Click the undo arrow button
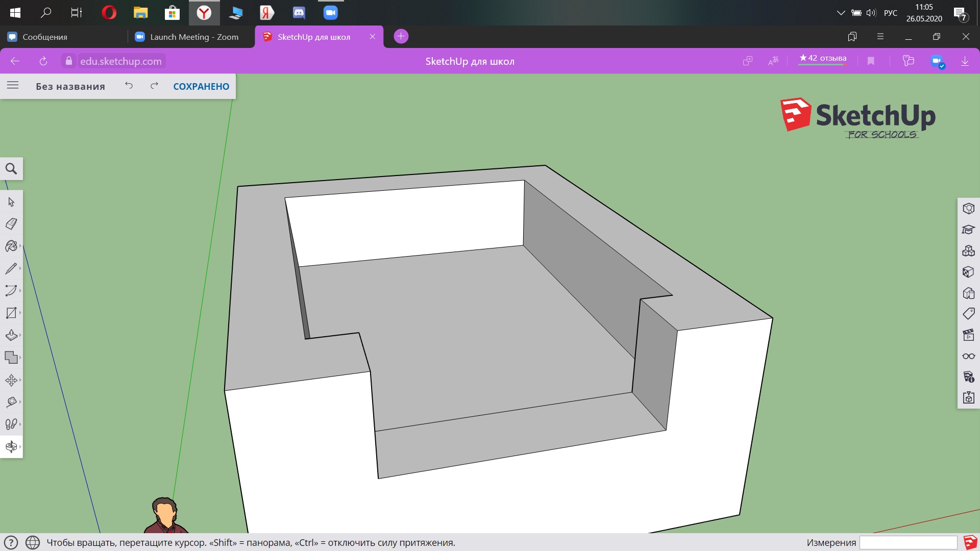 click(129, 86)
